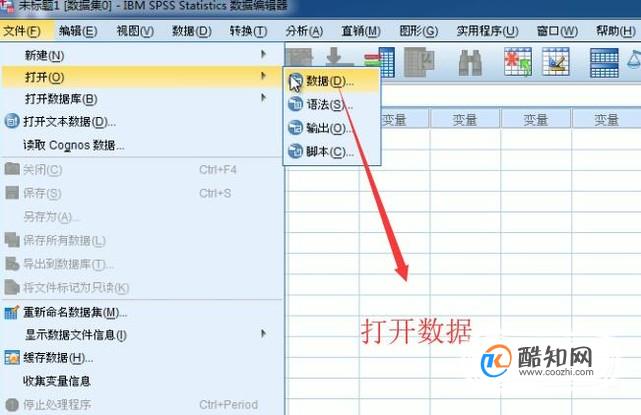Choose 打开(O) in the File menu
Screen dimensions: 641x415
point(141,77)
